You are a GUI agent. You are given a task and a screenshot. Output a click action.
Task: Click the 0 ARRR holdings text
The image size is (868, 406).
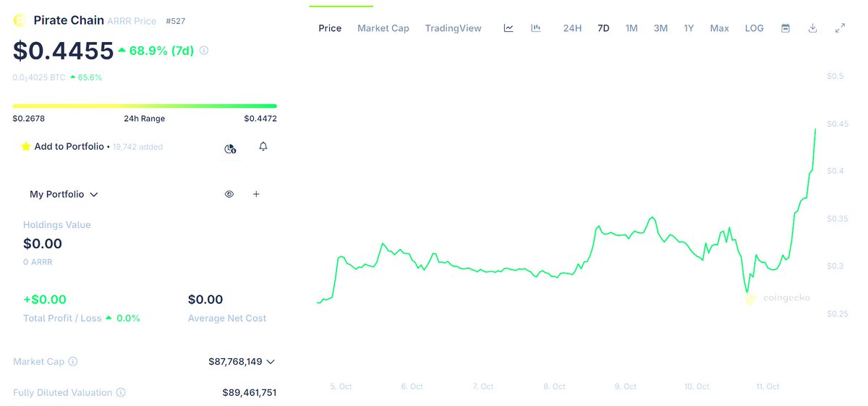click(x=38, y=262)
